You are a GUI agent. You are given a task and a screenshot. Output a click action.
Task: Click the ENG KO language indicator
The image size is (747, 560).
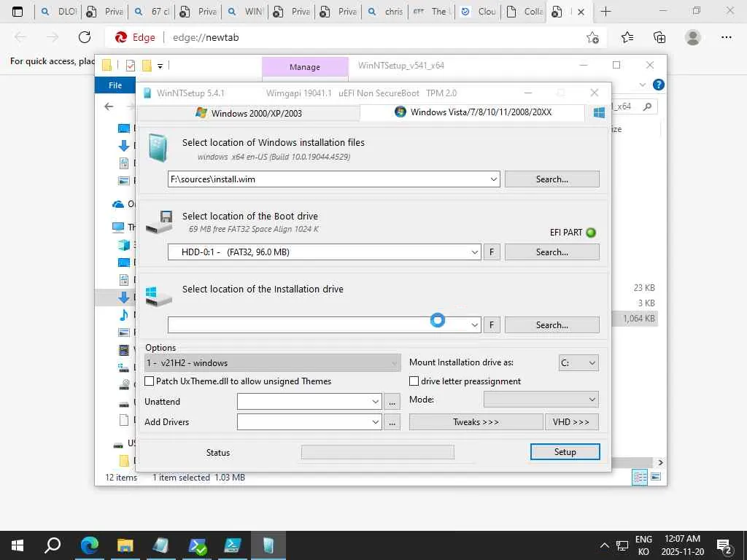(643, 545)
